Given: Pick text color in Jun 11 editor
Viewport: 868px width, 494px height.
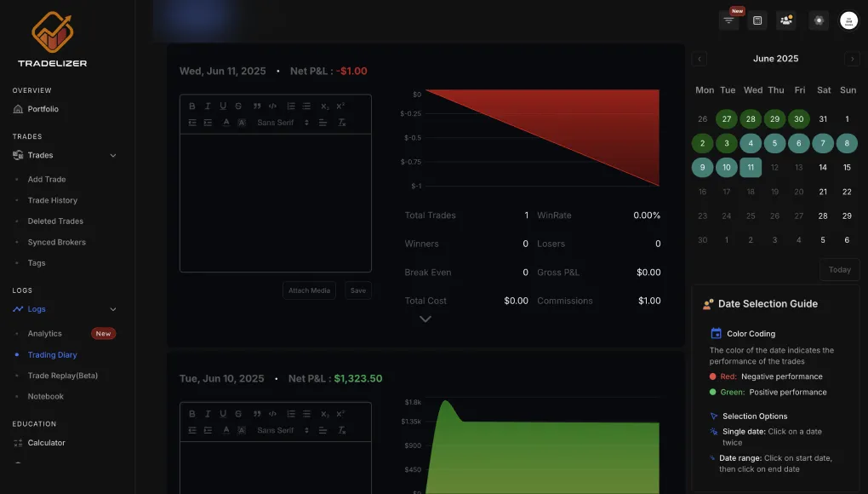Looking at the screenshot, I should pyautogui.click(x=226, y=123).
